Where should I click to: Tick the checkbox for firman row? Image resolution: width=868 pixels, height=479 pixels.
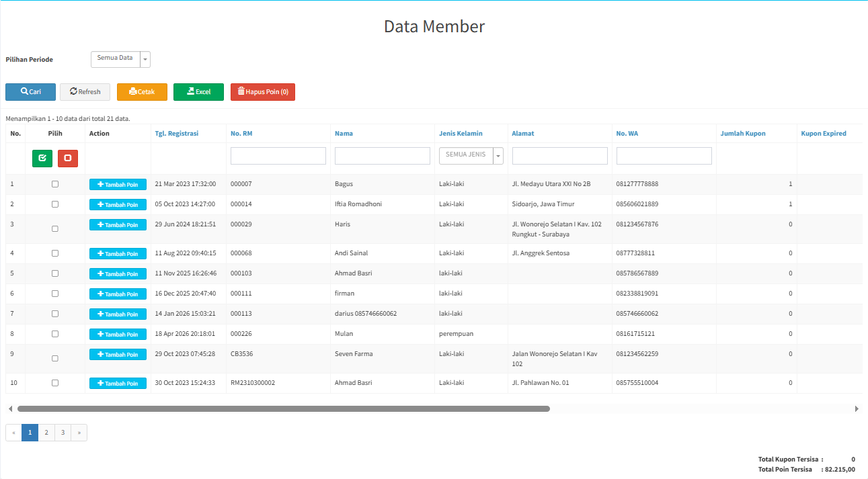point(55,294)
